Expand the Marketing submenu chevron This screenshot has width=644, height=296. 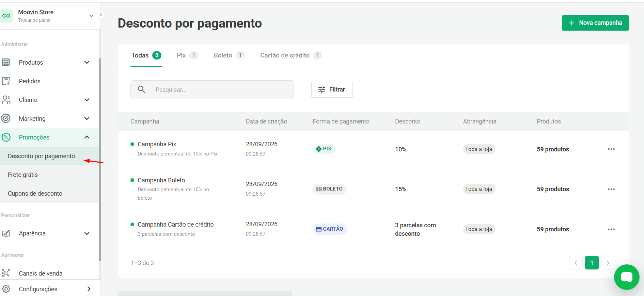click(87, 118)
